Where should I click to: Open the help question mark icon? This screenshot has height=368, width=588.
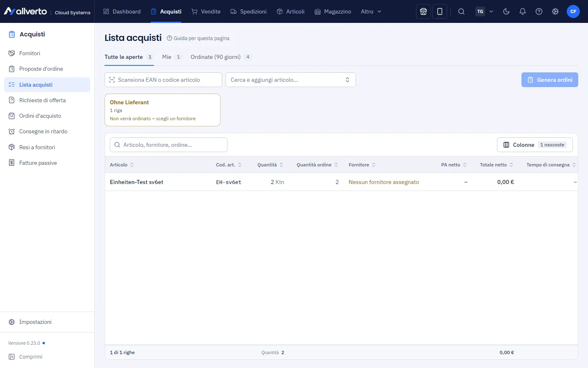[539, 11]
